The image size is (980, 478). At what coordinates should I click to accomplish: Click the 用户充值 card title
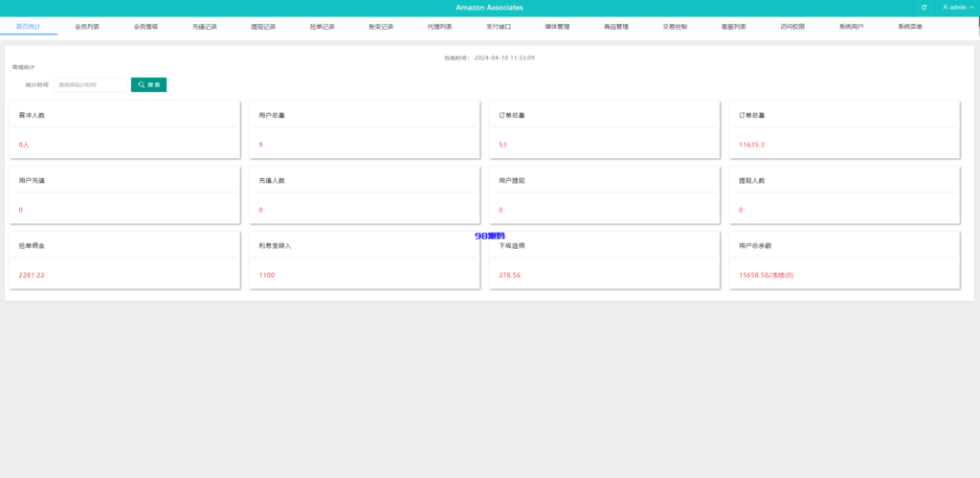32,180
